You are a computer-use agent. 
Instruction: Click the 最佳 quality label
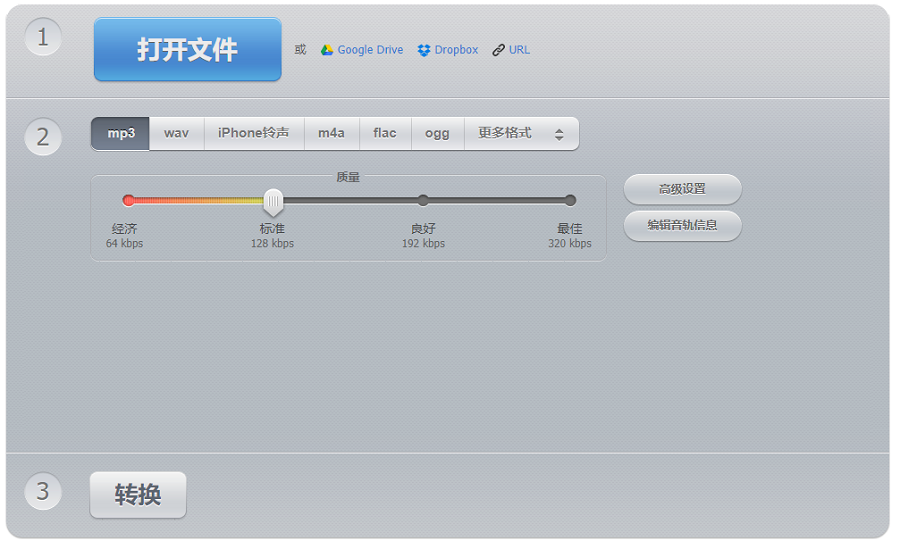click(x=570, y=229)
